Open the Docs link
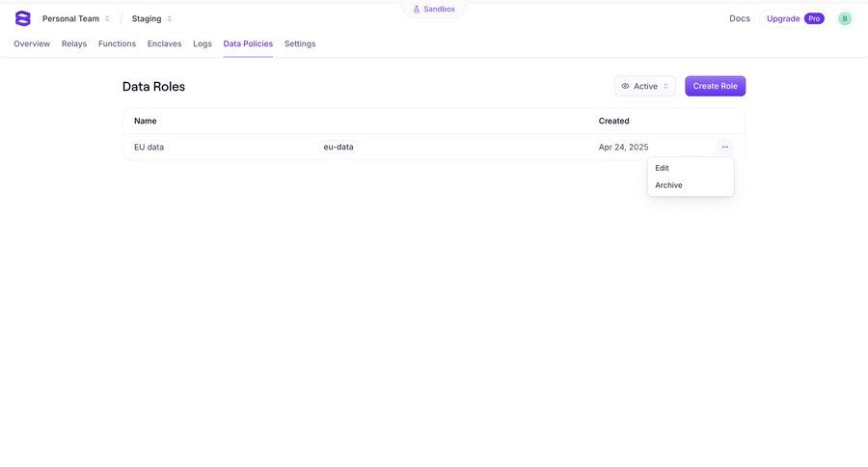This screenshot has height=467, width=868. point(740,18)
